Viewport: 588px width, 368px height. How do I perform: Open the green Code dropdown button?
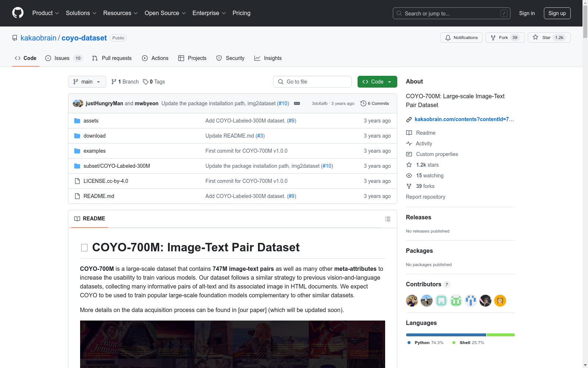(x=377, y=82)
